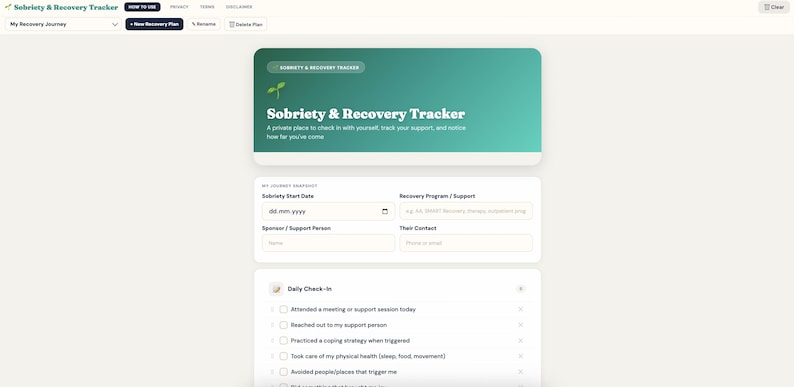Check 'Attended a meeting or support session today'
This screenshot has height=387, width=794.
[x=284, y=309]
